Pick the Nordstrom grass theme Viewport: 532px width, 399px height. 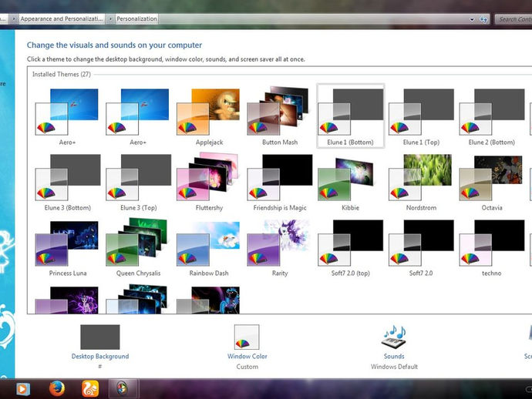[421, 182]
